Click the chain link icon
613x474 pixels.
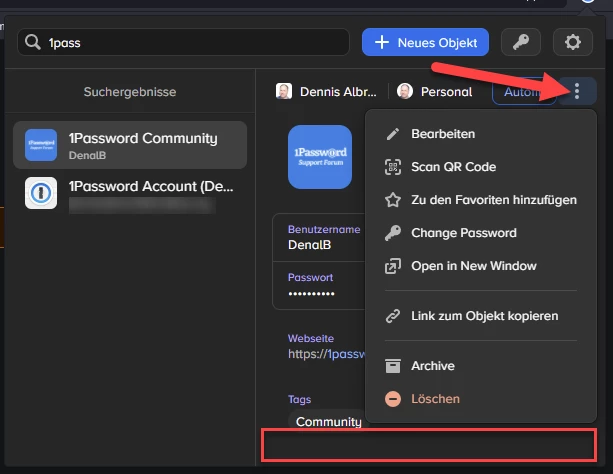(393, 316)
